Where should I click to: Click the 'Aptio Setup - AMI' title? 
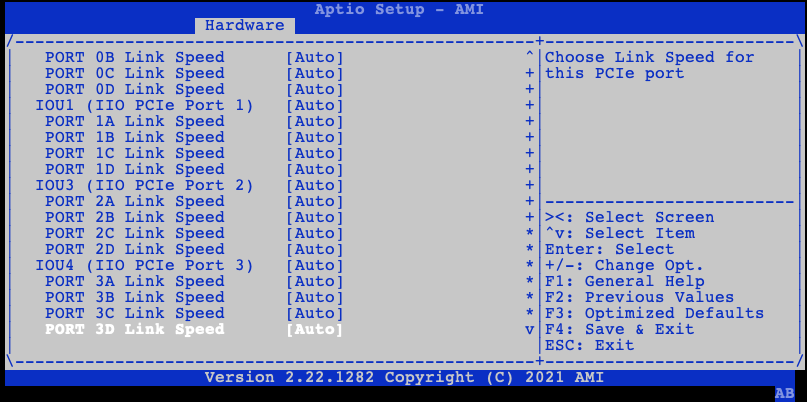point(399,9)
